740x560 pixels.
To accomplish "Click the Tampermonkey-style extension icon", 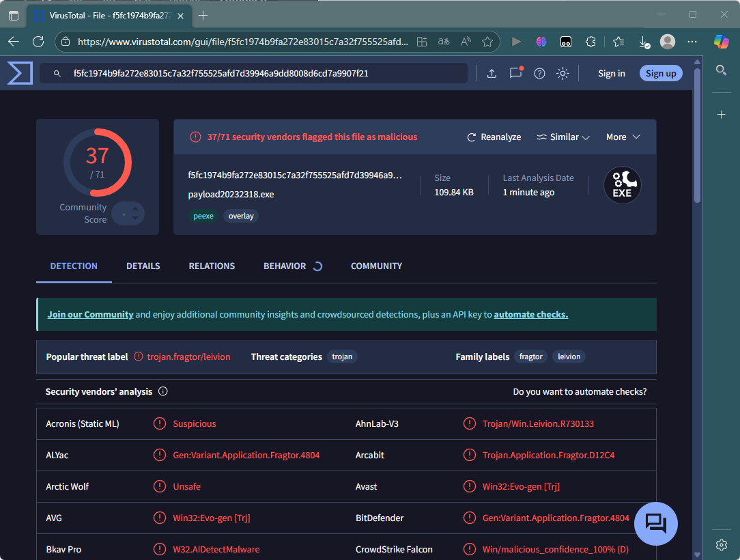I will point(565,42).
